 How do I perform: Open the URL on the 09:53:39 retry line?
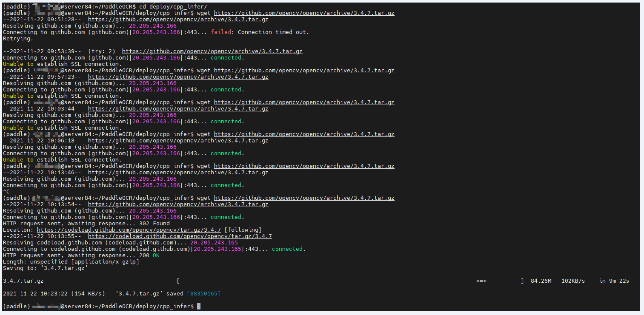pyautogui.click(x=212, y=51)
